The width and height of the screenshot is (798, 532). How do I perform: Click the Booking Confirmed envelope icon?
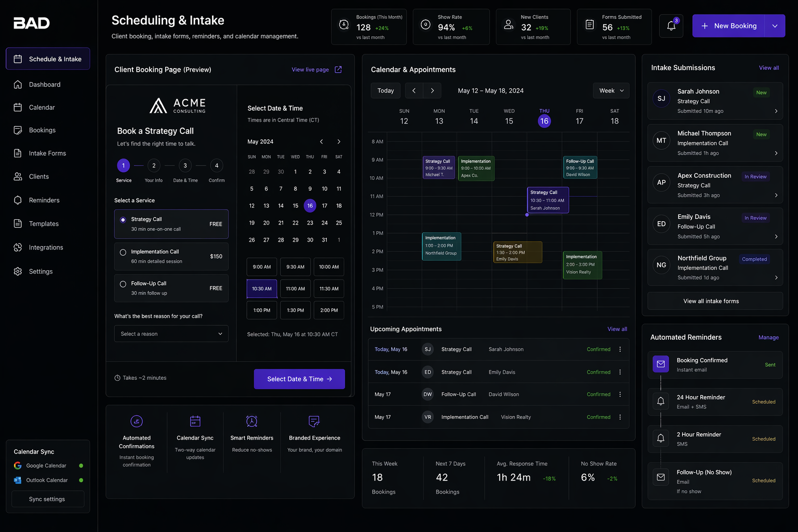(661, 364)
